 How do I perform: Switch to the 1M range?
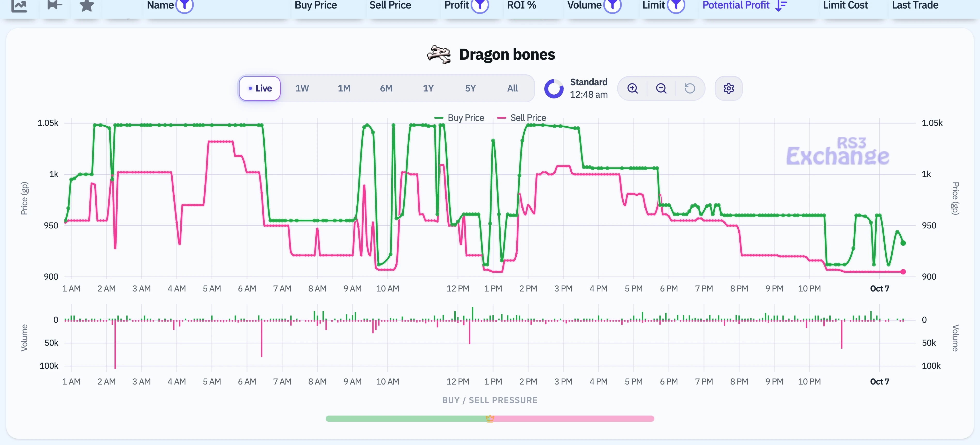point(344,88)
